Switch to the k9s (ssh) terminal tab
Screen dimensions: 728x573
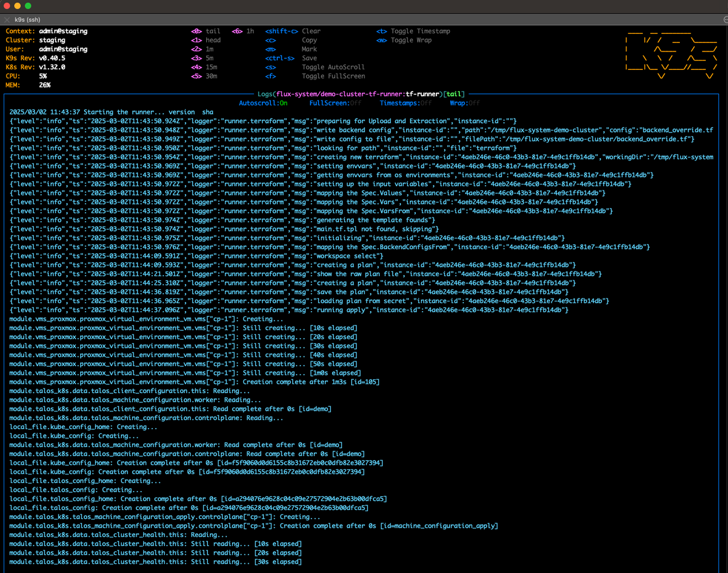28,19
